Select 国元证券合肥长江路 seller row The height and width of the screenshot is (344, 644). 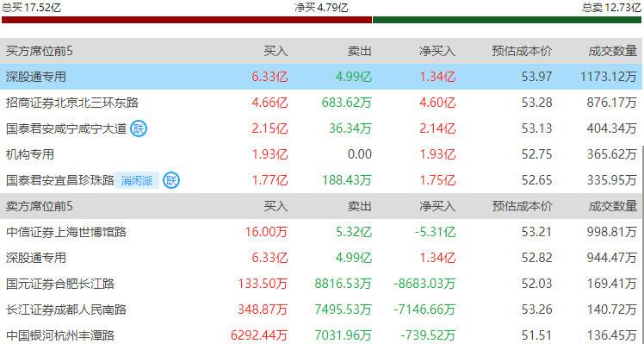(322, 284)
